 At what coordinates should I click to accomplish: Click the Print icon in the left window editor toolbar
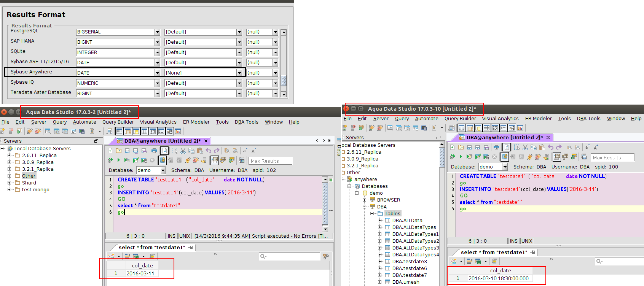tap(154, 151)
